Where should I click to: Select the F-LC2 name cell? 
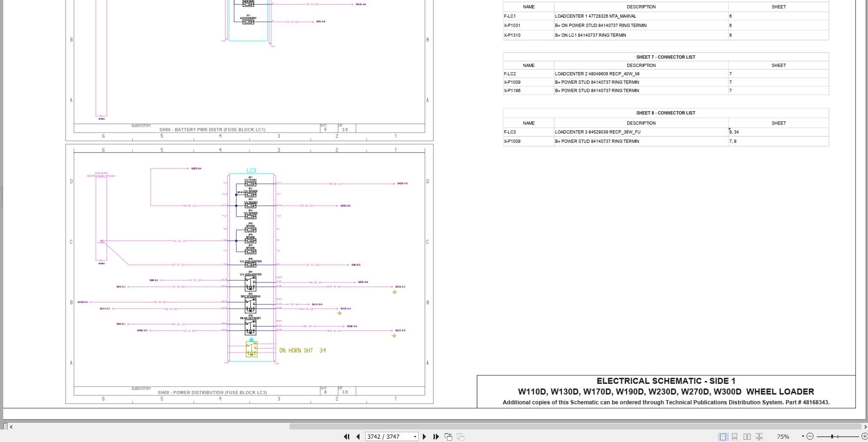point(529,74)
